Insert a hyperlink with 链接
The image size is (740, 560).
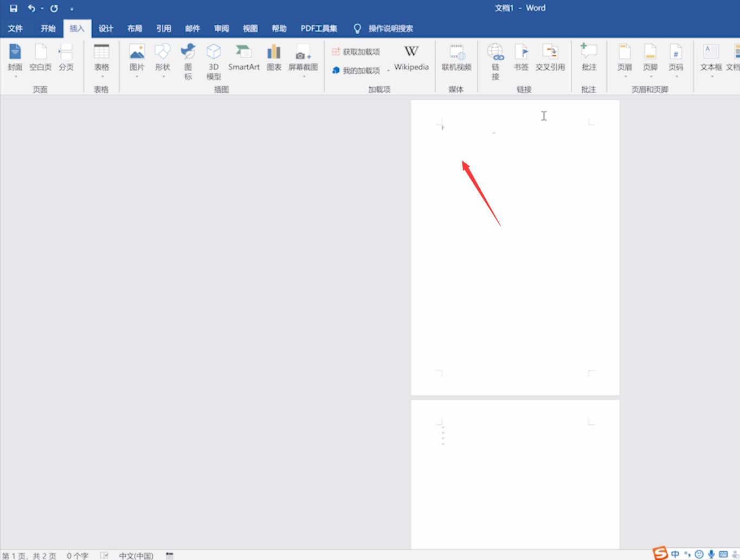coord(496,62)
